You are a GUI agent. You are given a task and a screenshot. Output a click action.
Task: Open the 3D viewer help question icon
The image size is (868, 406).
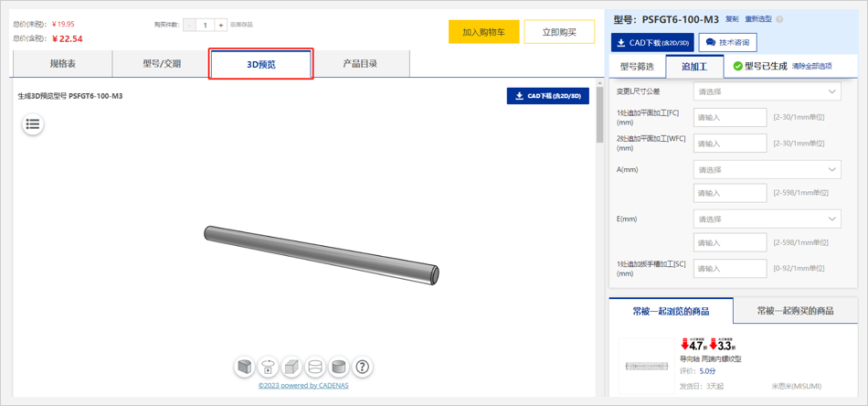[363, 367]
